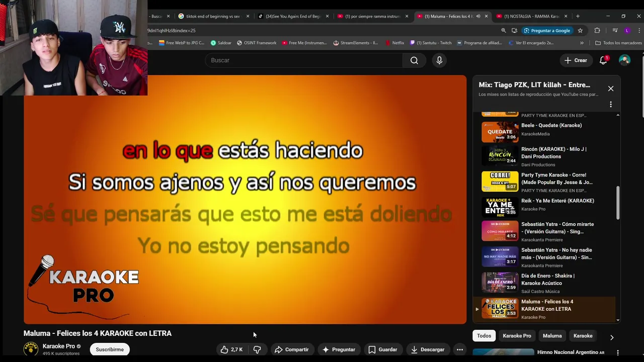The width and height of the screenshot is (644, 362).
Task: Click the address bar URL text
Action: (x=172, y=31)
